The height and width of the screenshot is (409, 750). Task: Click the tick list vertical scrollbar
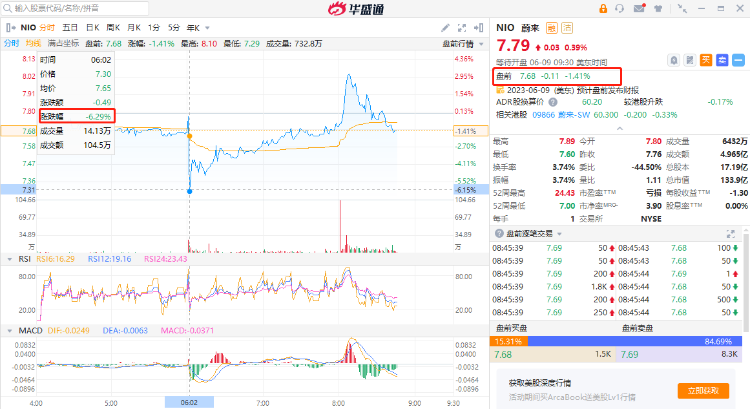tap(746, 280)
